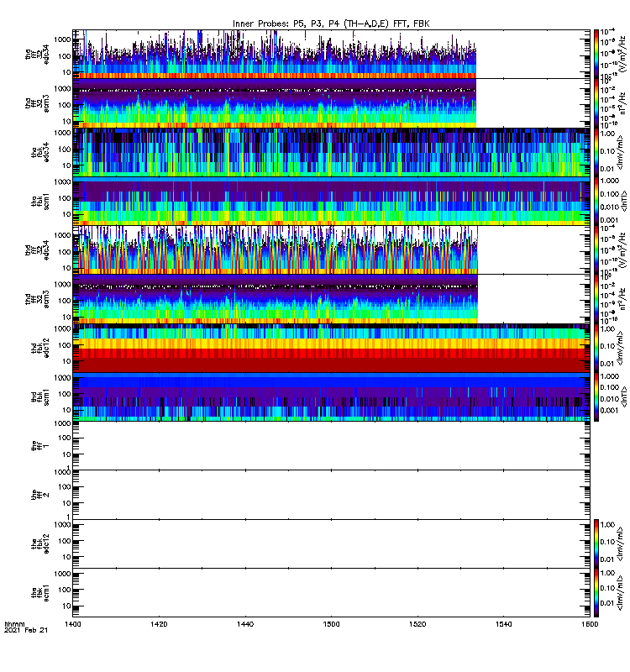Click the 'thd fbk scm1' panel label
630x672 pixels.
tap(40, 396)
